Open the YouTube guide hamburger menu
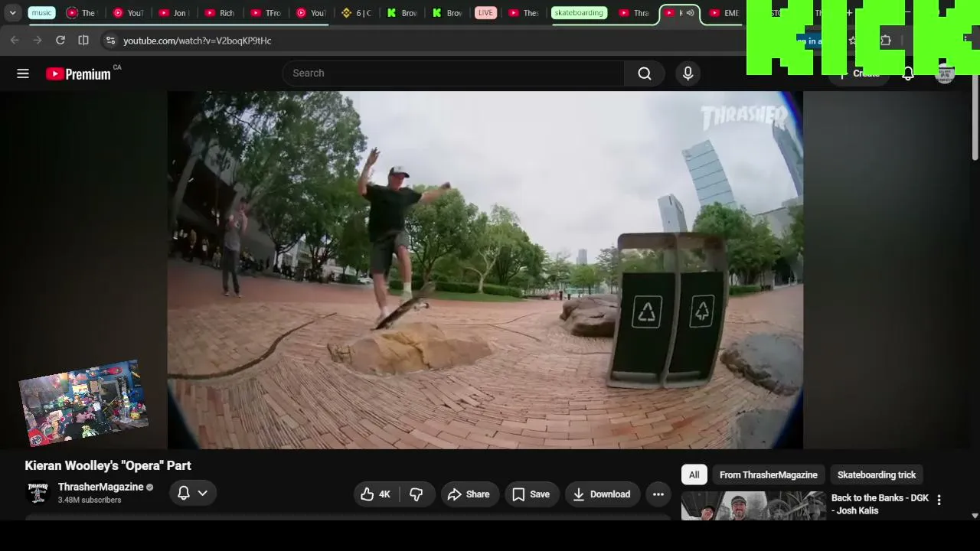Screen dimensions: 980x551 coord(23,73)
